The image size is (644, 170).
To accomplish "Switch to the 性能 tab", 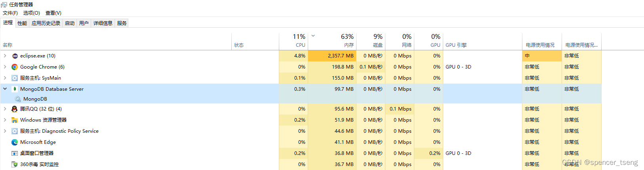I will point(22,23).
